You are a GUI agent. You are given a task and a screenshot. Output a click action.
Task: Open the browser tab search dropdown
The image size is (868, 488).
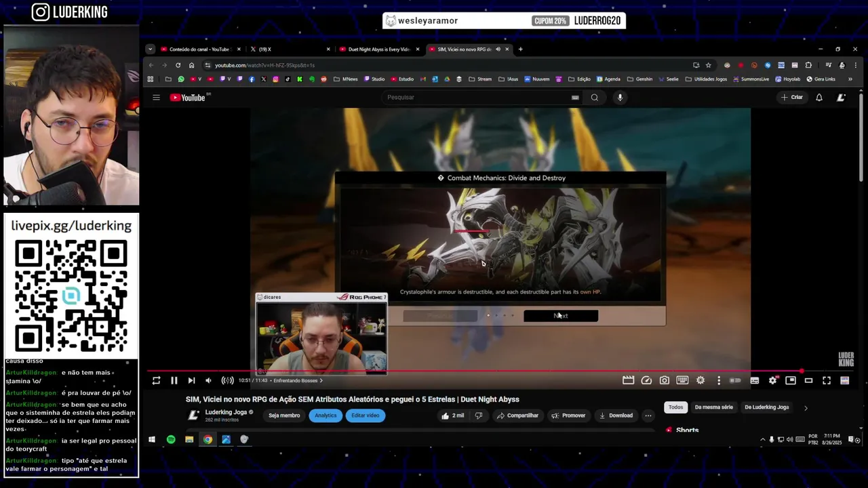[x=151, y=49]
